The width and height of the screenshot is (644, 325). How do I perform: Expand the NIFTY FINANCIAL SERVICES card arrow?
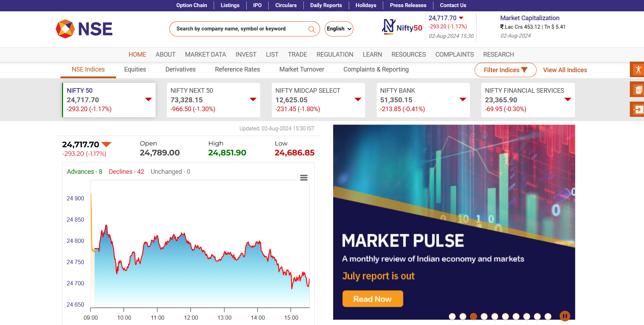pos(568,99)
